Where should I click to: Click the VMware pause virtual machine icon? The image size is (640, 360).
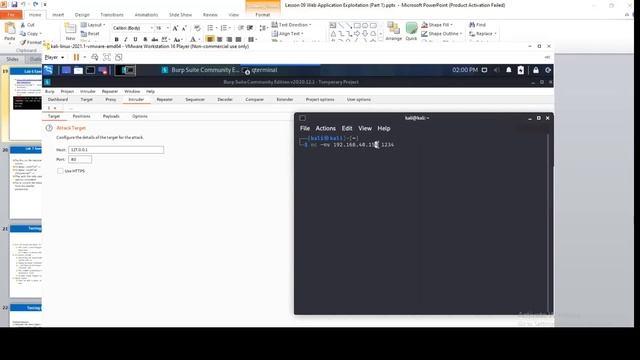[x=76, y=58]
